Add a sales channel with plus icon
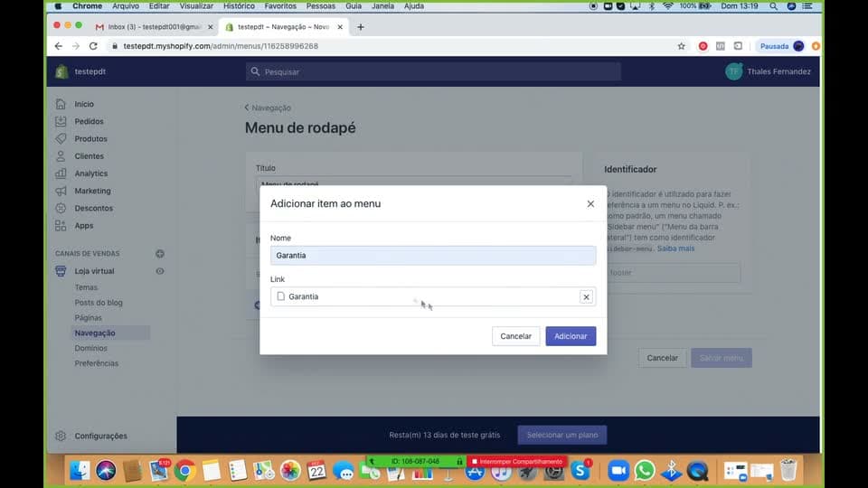This screenshot has width=868, height=488. [160, 253]
